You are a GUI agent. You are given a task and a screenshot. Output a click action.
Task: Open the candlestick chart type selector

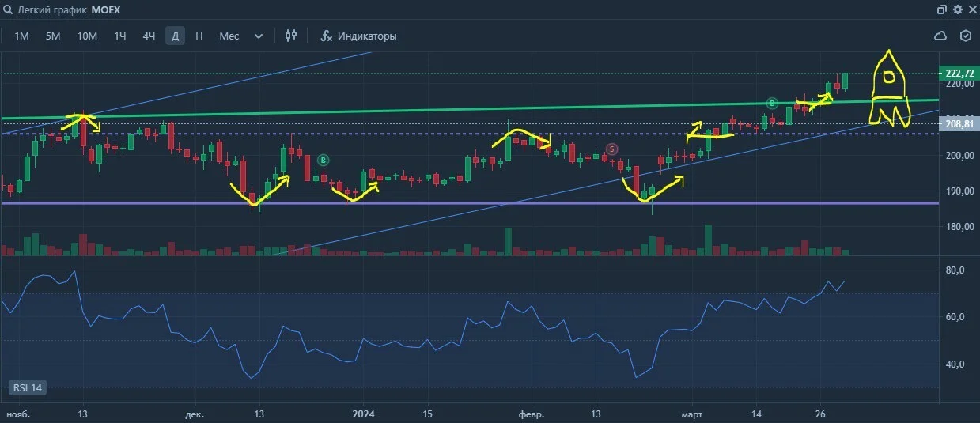click(291, 36)
